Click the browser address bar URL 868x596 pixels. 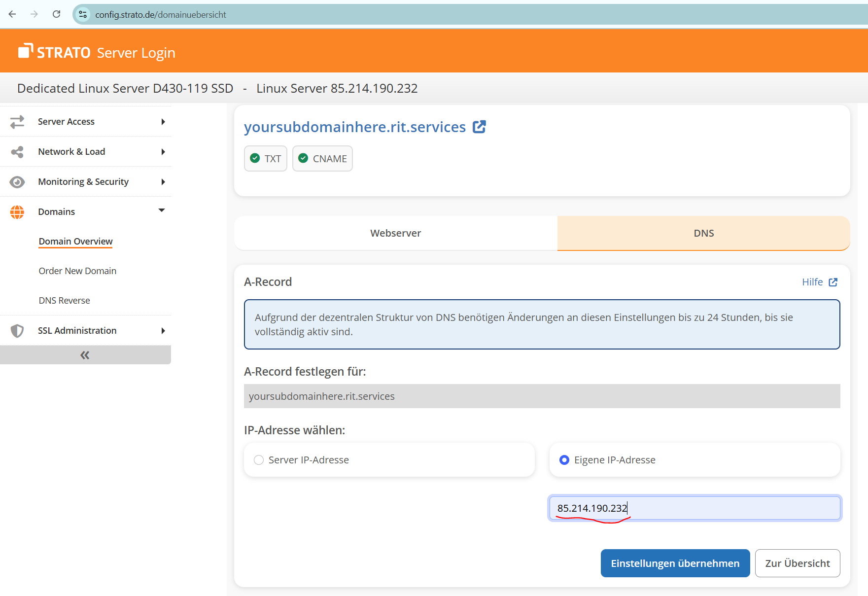(x=161, y=15)
